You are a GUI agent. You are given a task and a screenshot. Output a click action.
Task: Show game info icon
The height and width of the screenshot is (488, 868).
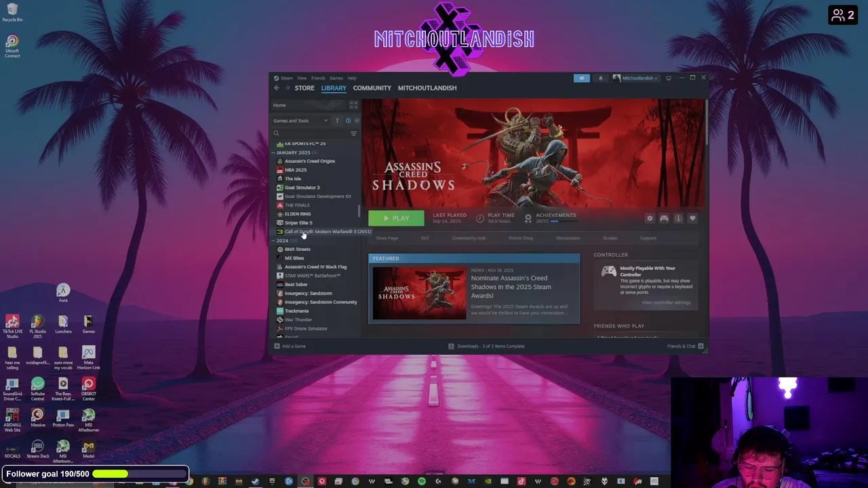(678, 218)
